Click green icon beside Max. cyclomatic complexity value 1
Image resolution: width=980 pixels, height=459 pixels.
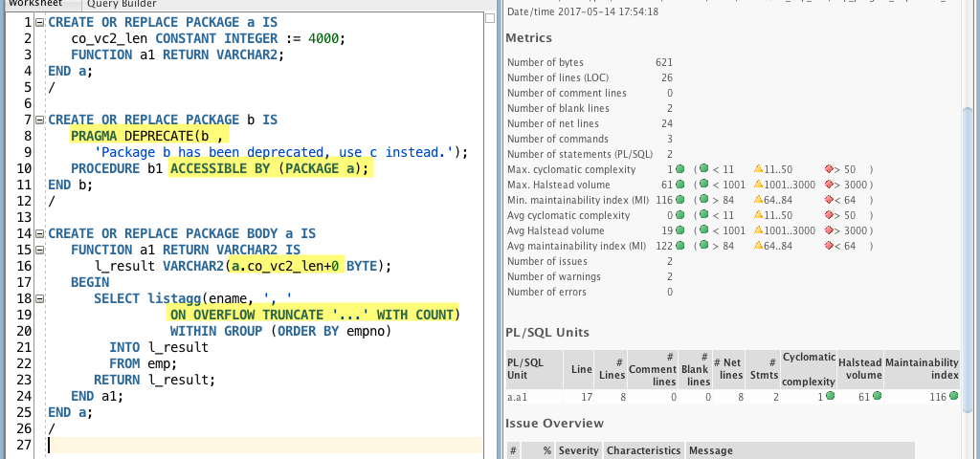click(680, 169)
